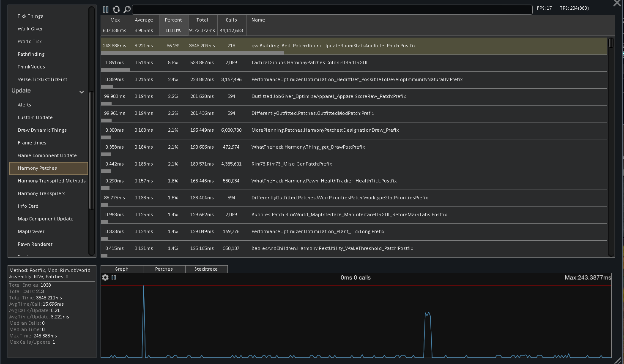The height and width of the screenshot is (364, 624).
Task: Select the Harmony Patches entry
Action: [48, 168]
